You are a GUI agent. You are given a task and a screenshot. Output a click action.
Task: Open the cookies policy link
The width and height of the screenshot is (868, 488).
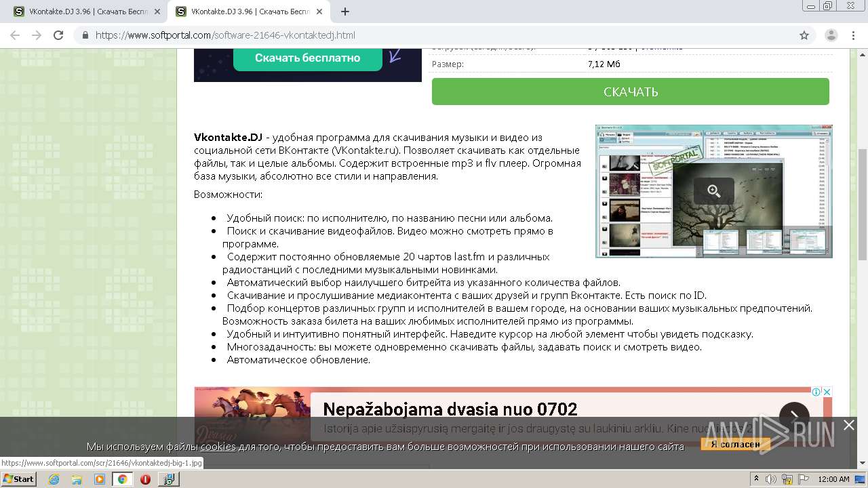click(218, 447)
